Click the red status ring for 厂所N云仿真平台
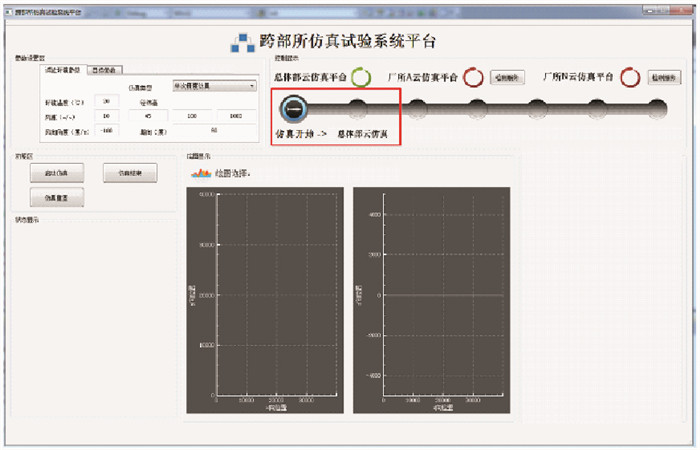This screenshot has width=700, height=450. coord(631,77)
